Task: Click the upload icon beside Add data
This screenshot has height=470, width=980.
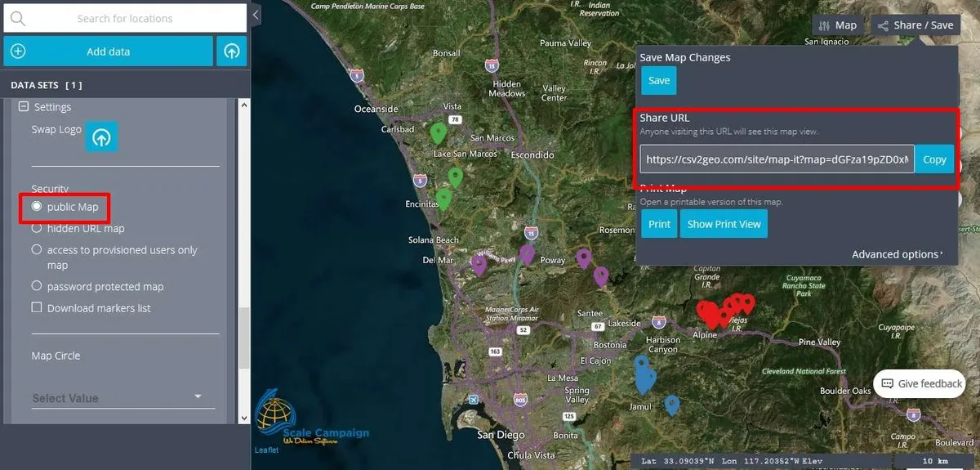Action: [232, 51]
